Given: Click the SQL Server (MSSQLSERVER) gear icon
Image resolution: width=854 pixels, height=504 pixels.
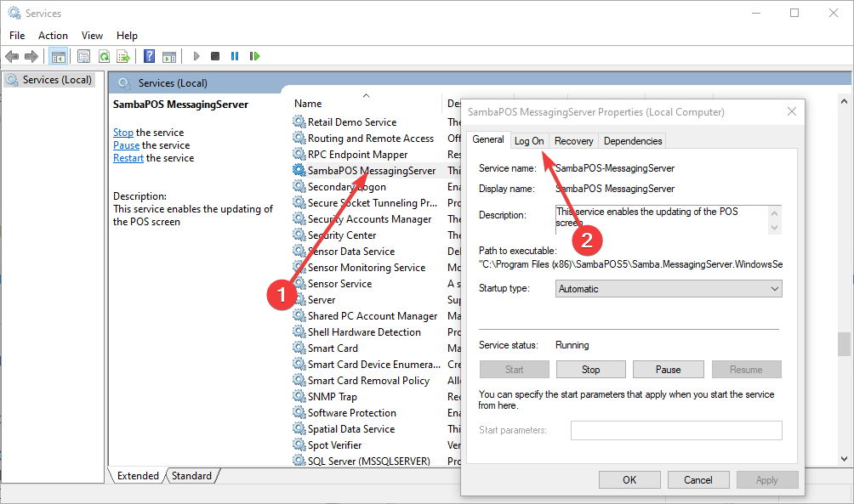Looking at the screenshot, I should pos(299,461).
